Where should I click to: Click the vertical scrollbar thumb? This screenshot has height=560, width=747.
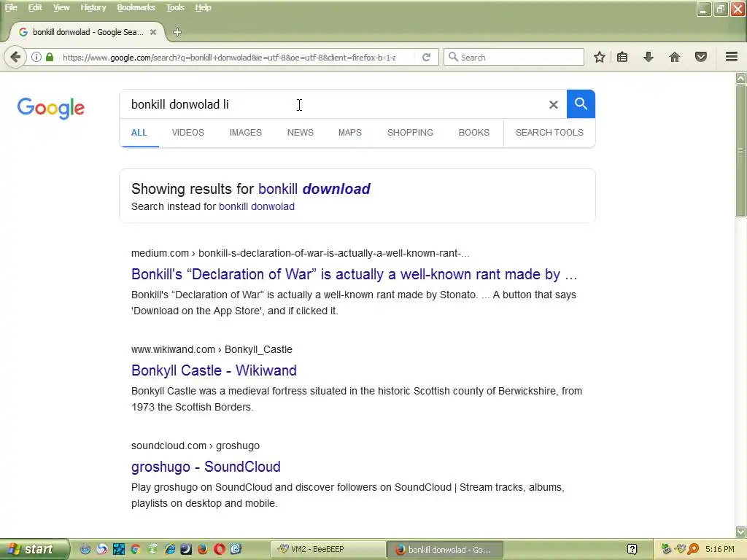coord(741,152)
